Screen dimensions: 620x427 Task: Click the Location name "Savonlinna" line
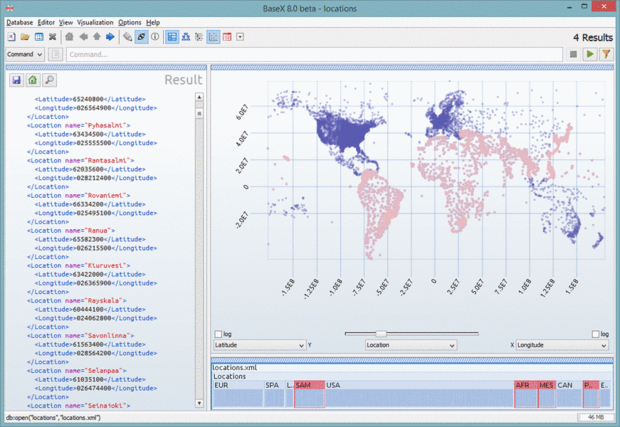(x=80, y=336)
